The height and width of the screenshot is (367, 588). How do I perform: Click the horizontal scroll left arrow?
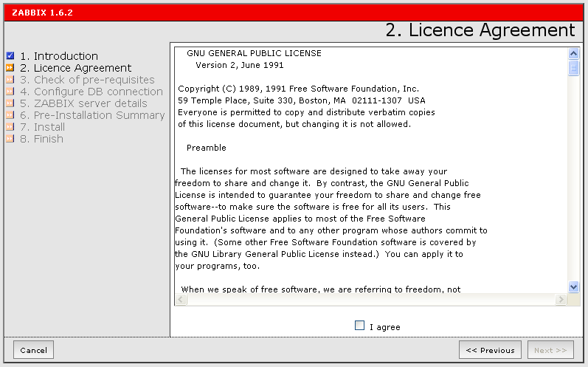(x=181, y=300)
